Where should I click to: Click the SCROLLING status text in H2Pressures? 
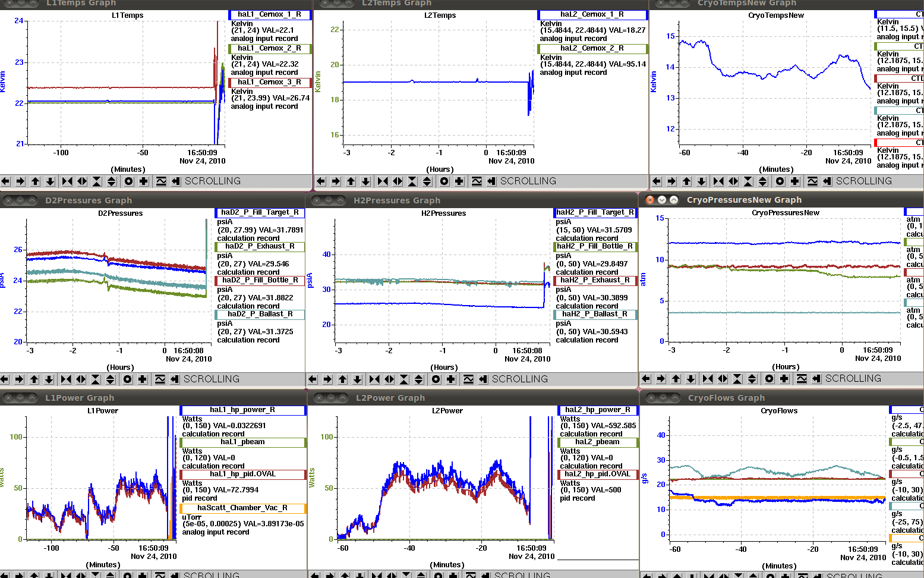pos(520,379)
